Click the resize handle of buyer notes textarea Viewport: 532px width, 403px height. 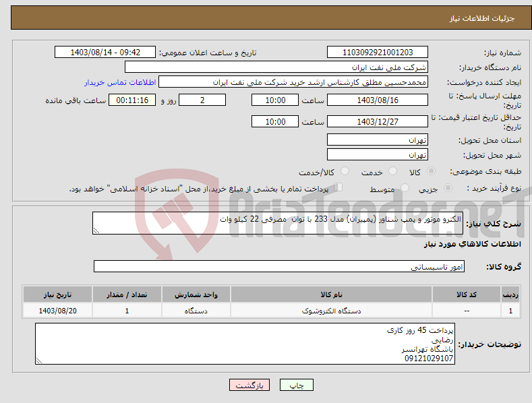pyautogui.click(x=38, y=361)
